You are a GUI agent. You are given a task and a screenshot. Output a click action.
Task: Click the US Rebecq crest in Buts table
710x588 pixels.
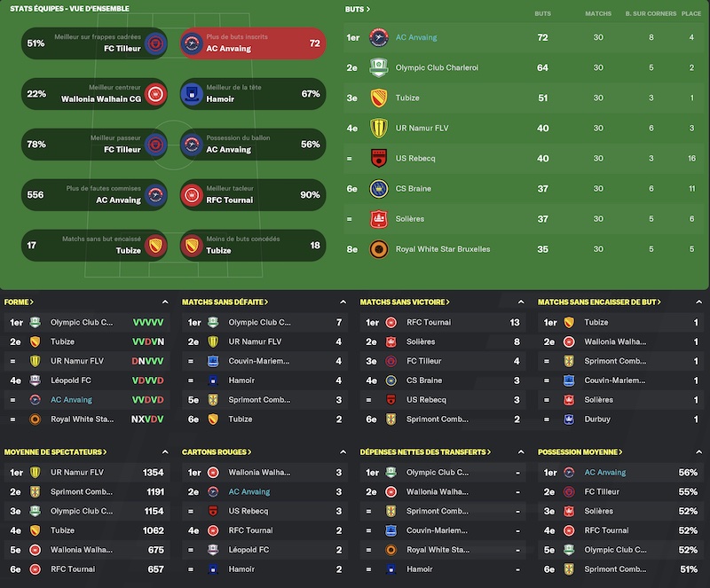[x=379, y=159]
